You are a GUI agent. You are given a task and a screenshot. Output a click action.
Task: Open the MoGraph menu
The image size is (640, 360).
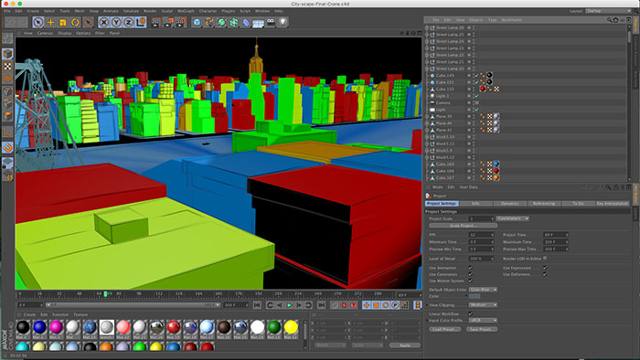(x=186, y=11)
